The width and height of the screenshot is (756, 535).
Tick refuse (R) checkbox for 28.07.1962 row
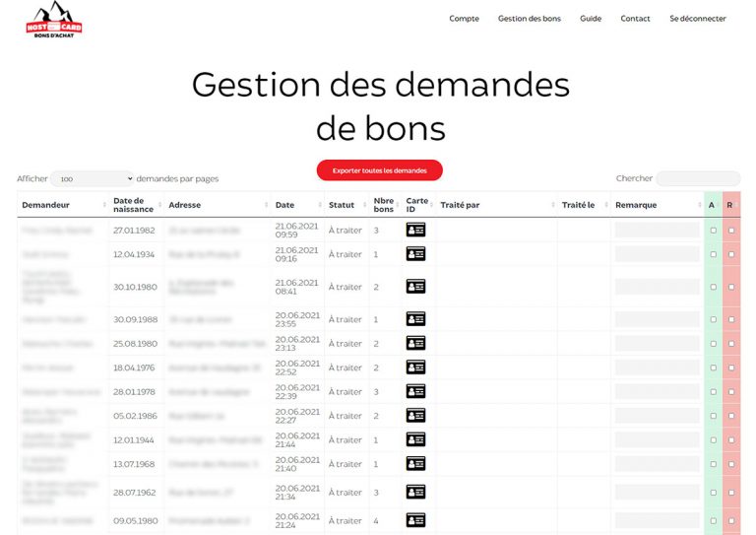coord(731,493)
